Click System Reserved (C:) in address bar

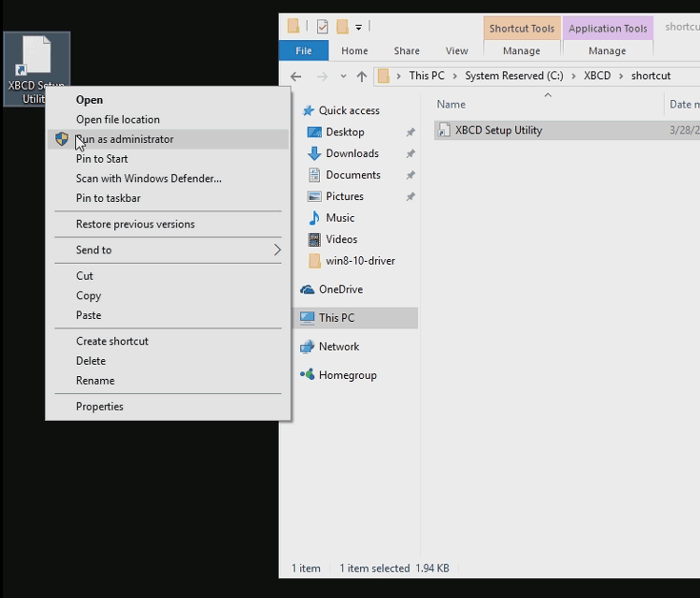click(514, 76)
